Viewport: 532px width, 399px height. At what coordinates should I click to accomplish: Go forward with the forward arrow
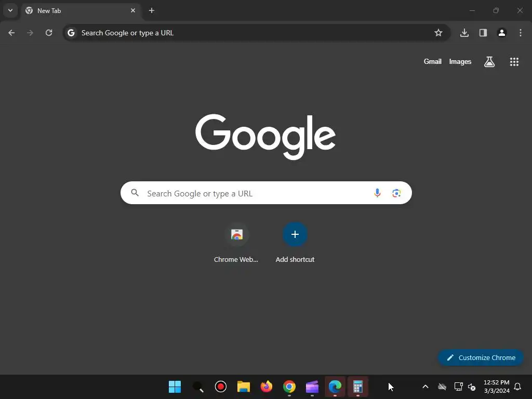30,33
